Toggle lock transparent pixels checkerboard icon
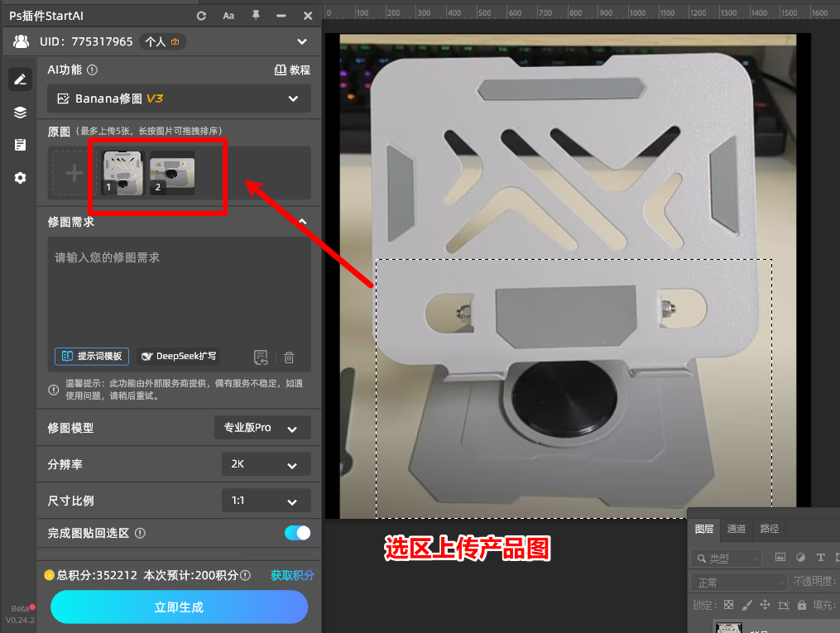 pyautogui.click(x=728, y=605)
